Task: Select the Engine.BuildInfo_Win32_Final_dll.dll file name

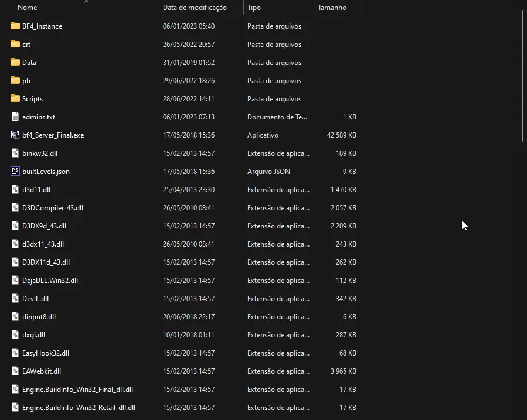Action: pyautogui.click(x=77, y=389)
